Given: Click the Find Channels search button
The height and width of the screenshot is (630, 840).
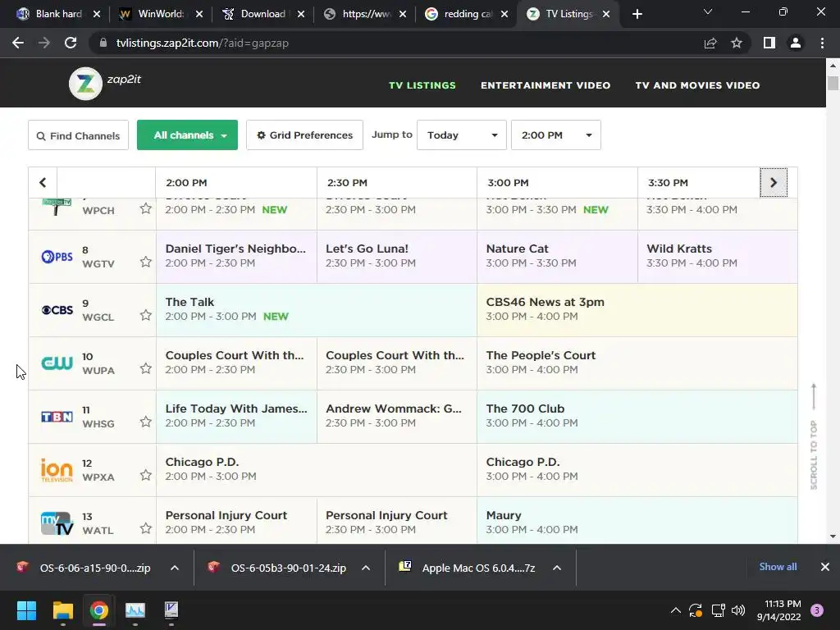Looking at the screenshot, I should pos(78,135).
